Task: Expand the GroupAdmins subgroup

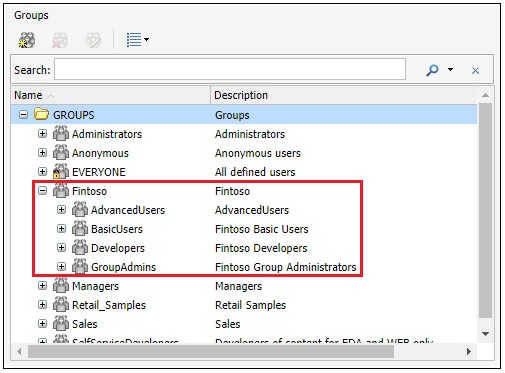Action: click(x=61, y=267)
